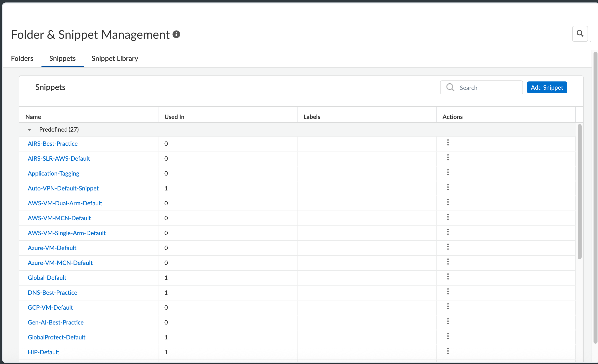Open actions menu for Gen-AI-Best-Practice row

pos(448,321)
